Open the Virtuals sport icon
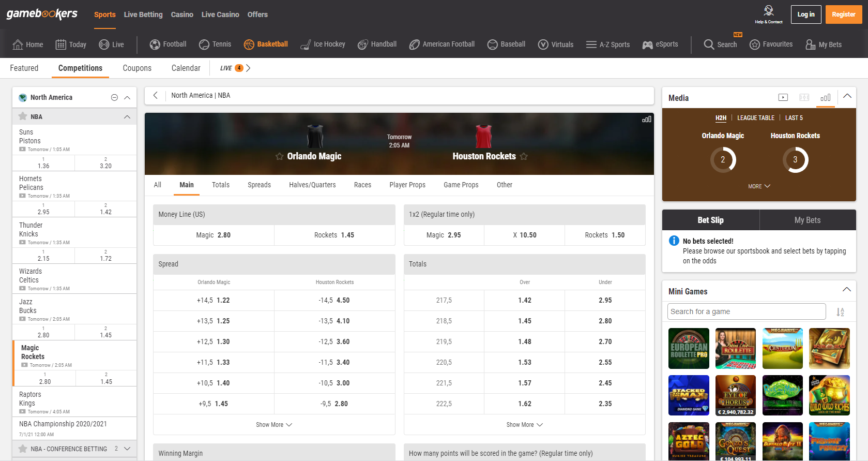 [x=543, y=44]
